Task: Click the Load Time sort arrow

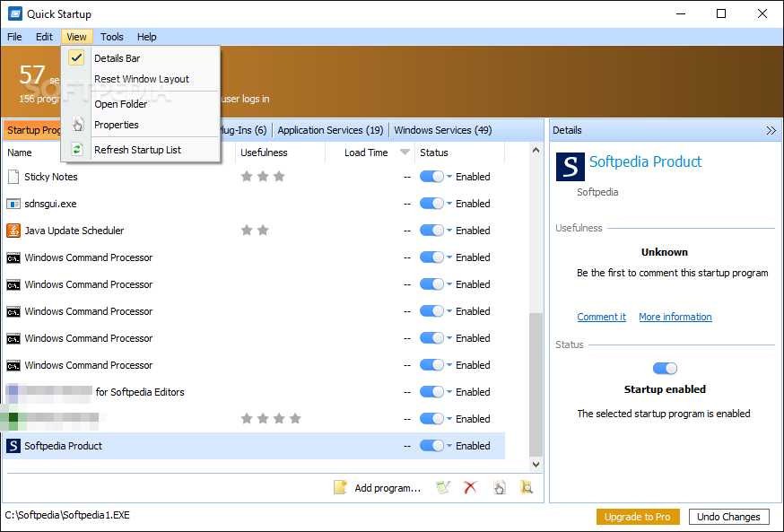Action: point(405,153)
